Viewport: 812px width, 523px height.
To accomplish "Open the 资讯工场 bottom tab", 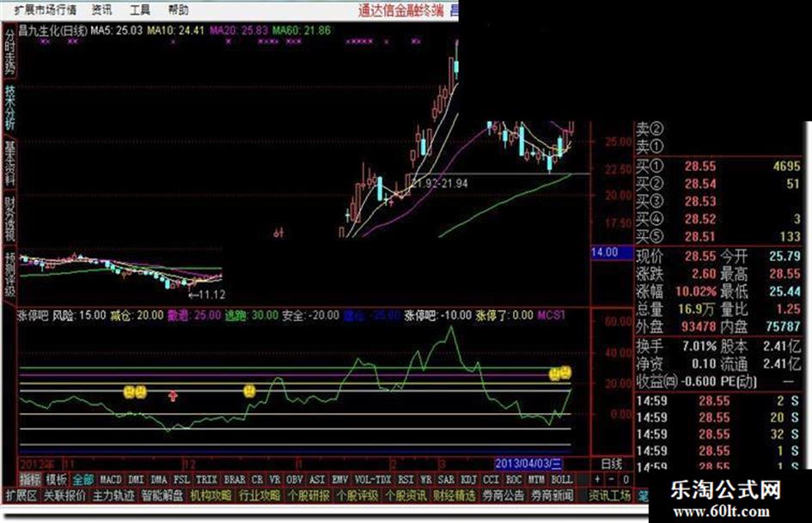I will [609, 496].
